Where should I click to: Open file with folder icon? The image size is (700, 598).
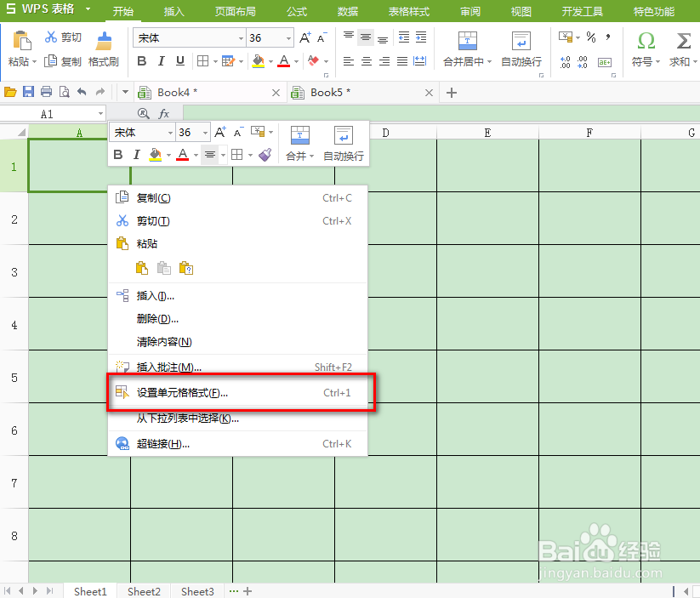click(x=10, y=93)
